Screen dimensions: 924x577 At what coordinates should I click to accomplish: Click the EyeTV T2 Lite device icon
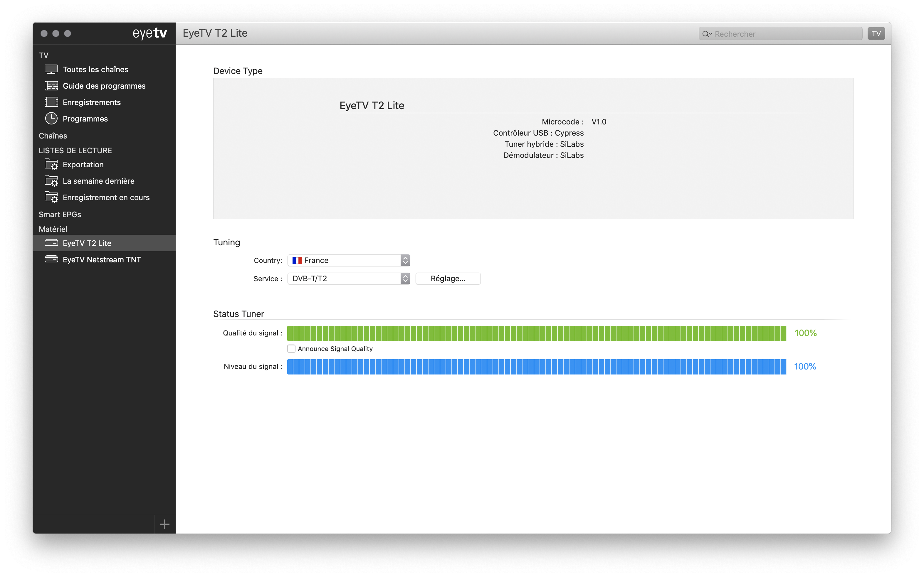(51, 243)
